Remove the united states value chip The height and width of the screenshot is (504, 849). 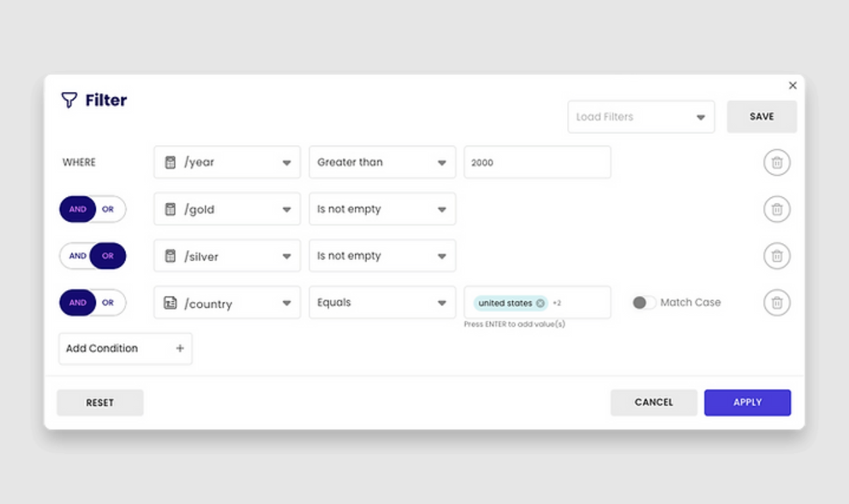[x=540, y=303]
